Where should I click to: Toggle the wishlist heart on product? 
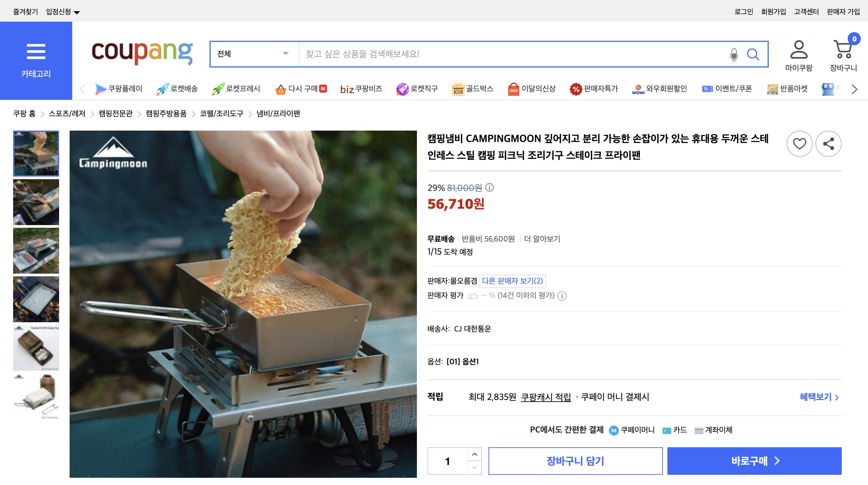(799, 143)
